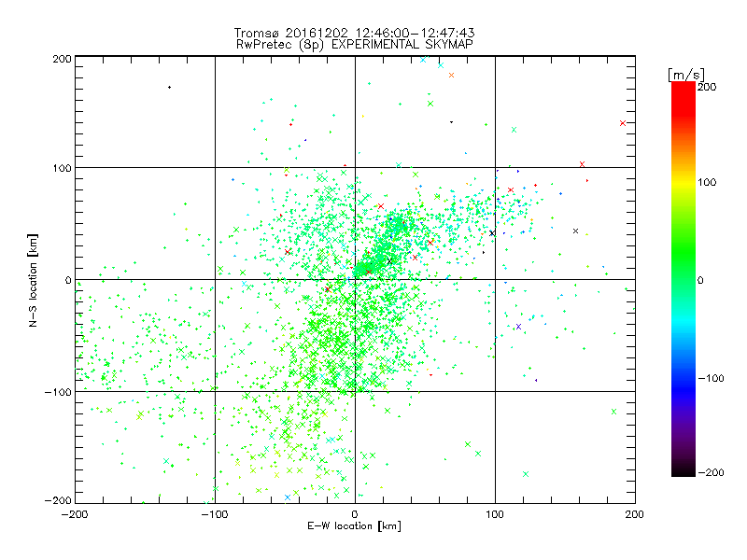Click the y-axis tick label '-100'
Viewport: 747px width, 560px height.
tap(58, 392)
